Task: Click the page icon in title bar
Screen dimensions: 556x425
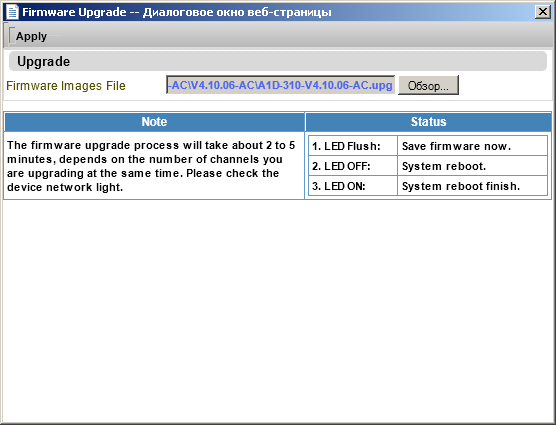Action: click(x=12, y=12)
